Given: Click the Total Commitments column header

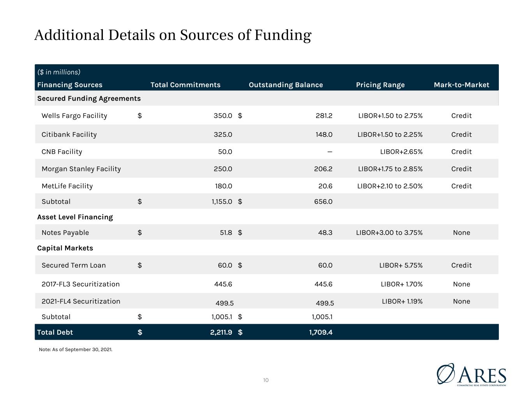Looking at the screenshot, I should point(186,85).
